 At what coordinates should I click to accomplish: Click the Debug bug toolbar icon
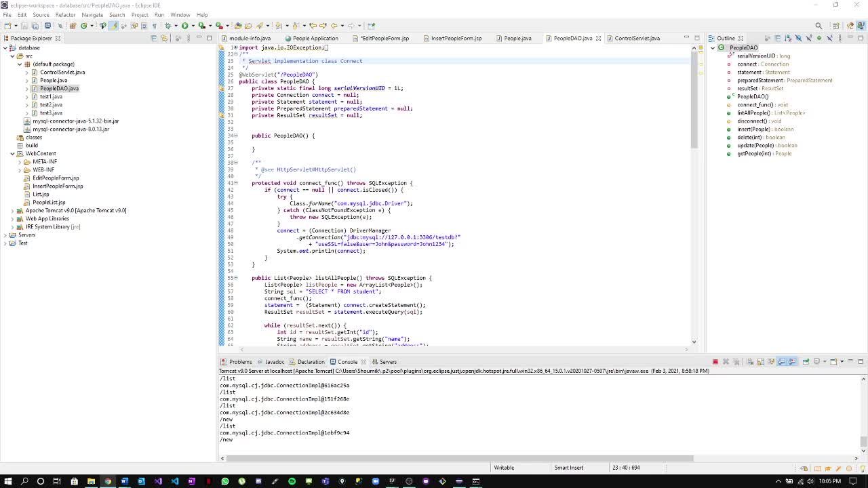[x=168, y=26]
